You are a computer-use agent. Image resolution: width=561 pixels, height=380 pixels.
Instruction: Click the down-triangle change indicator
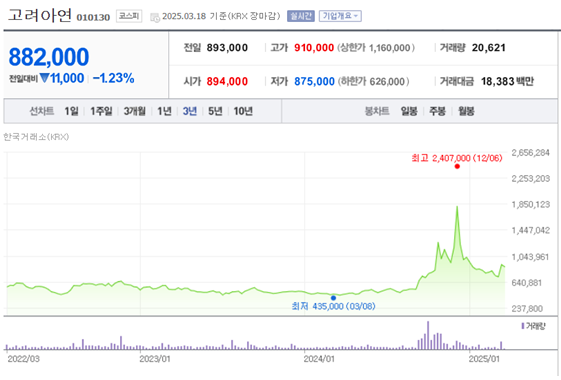(44, 78)
